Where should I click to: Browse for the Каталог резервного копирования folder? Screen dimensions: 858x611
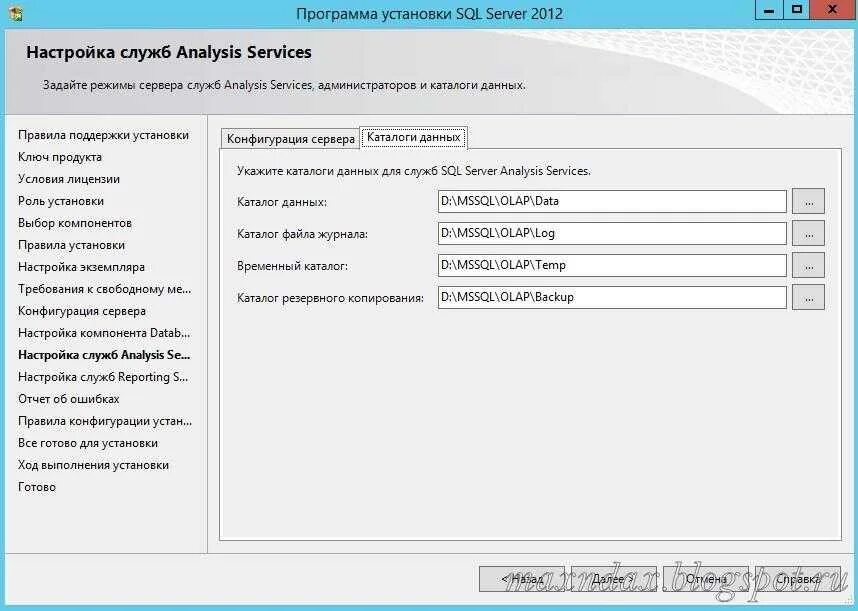(808, 298)
